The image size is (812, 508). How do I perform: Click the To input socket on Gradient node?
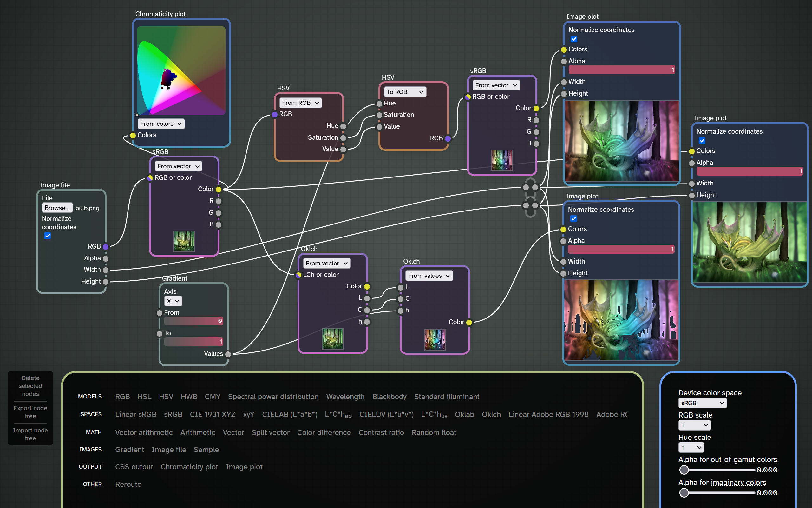(x=160, y=334)
